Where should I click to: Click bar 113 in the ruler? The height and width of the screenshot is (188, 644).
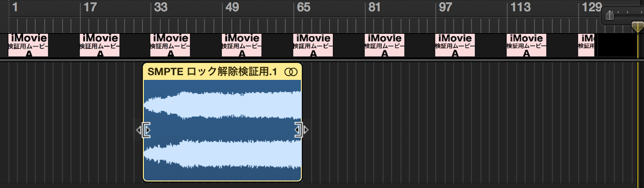(520, 7)
